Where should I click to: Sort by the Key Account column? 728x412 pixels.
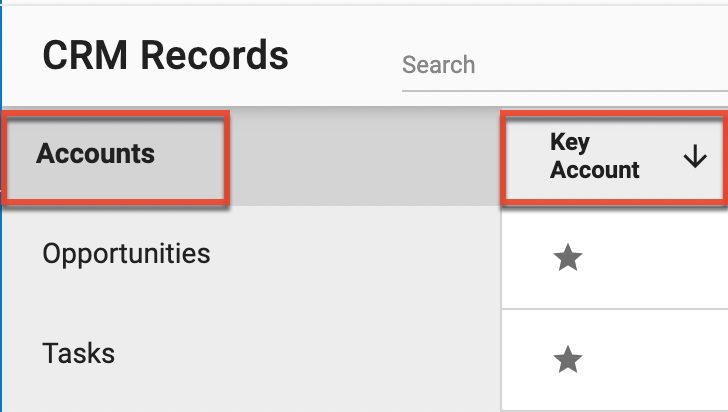(x=595, y=157)
